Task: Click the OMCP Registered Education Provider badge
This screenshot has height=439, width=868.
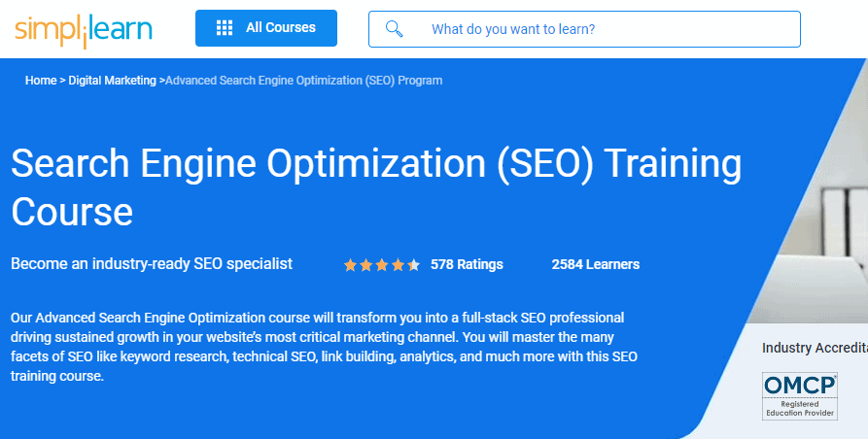Action: coord(799,395)
